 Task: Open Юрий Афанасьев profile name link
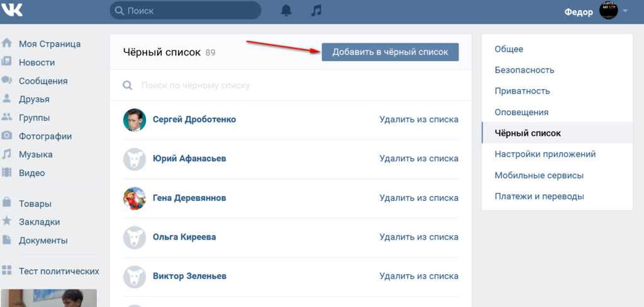189,159
